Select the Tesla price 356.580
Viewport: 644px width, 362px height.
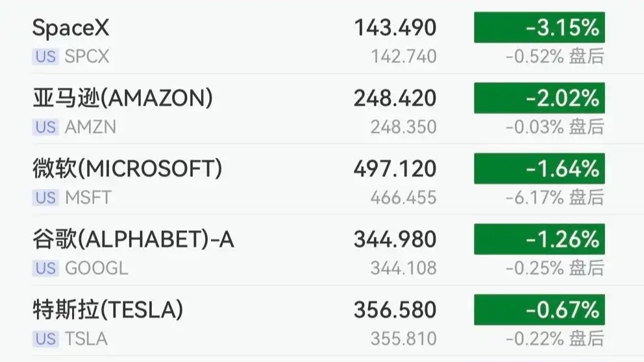coord(395,310)
